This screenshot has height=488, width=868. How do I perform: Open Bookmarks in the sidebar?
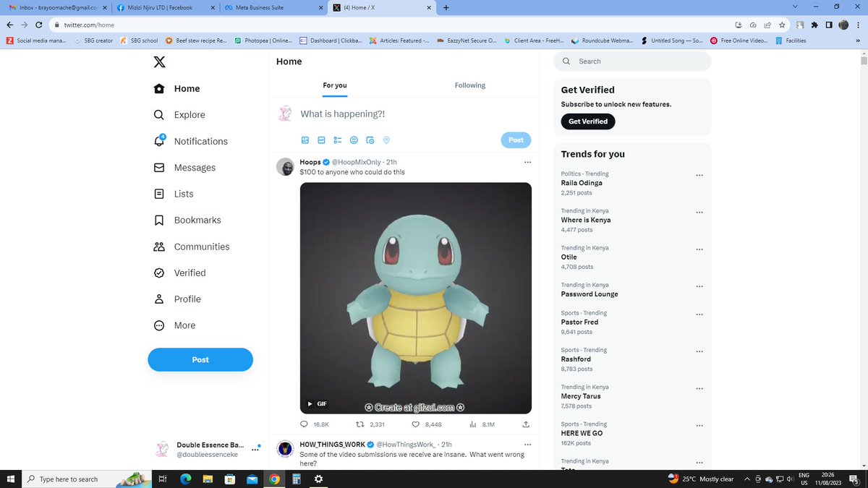point(187,220)
